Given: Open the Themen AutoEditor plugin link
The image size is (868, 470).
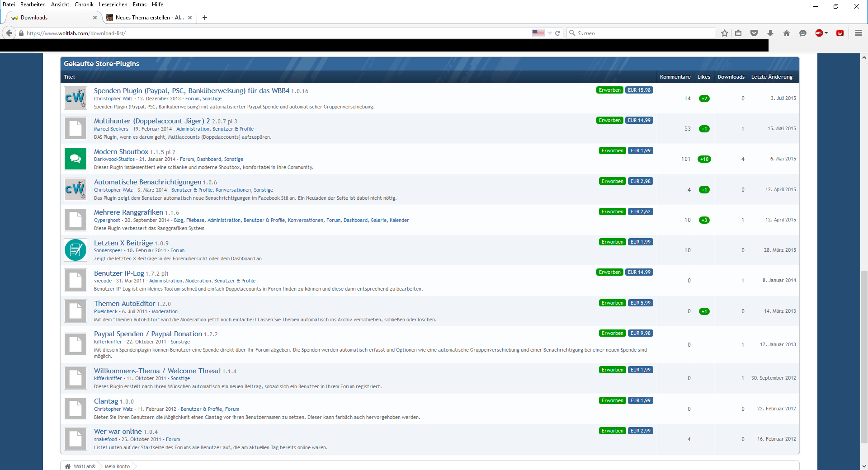Looking at the screenshot, I should click(x=124, y=304).
